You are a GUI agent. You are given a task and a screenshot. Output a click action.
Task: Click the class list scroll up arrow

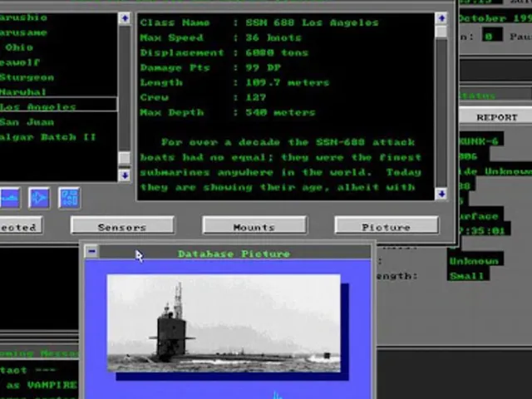(125, 18)
